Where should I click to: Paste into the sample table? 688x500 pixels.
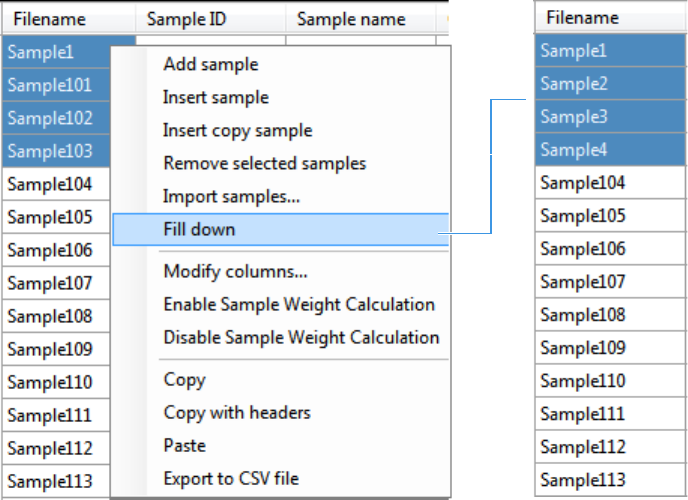pyautogui.click(x=185, y=445)
